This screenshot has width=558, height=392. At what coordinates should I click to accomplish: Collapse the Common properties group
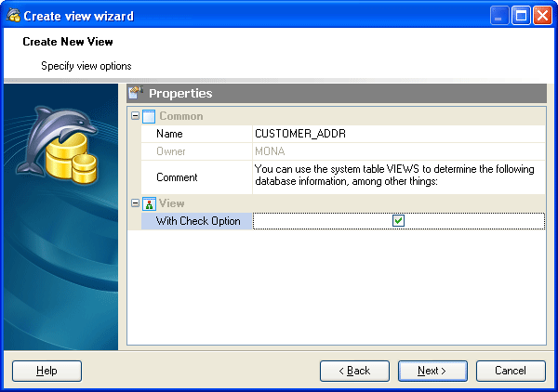pyautogui.click(x=136, y=116)
